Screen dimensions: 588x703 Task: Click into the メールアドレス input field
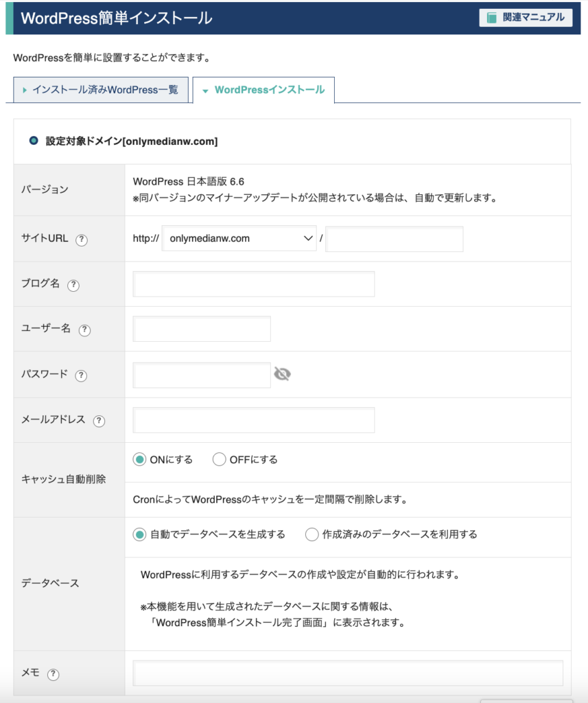[x=254, y=420]
